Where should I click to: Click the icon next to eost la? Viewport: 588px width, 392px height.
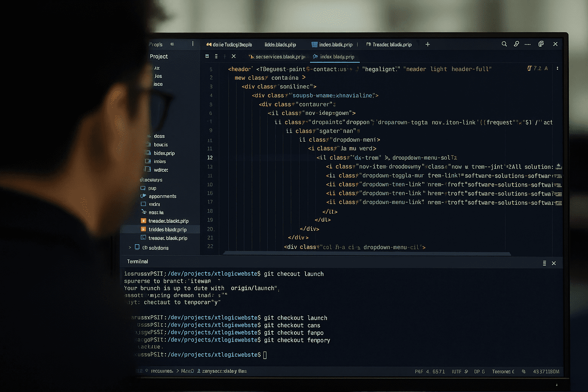click(144, 212)
